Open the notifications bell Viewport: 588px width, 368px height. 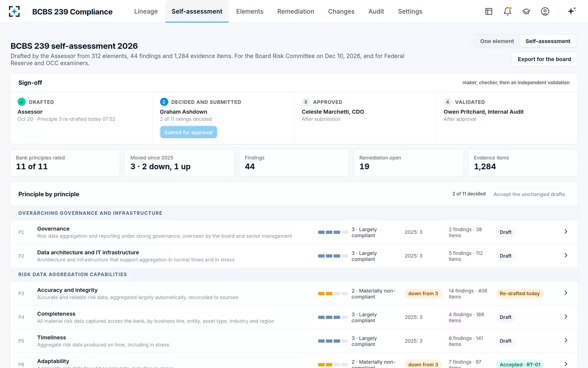508,11
